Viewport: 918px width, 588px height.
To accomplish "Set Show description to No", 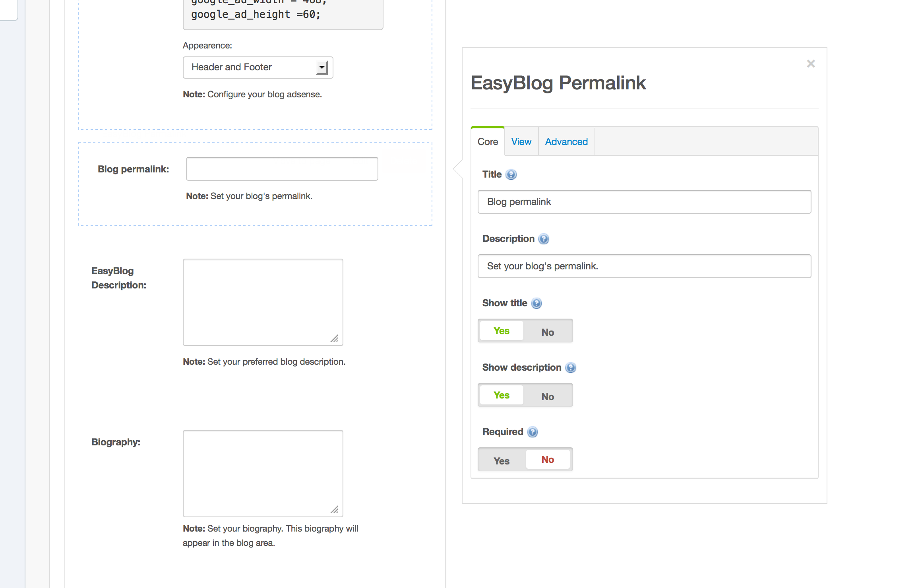I will [548, 396].
